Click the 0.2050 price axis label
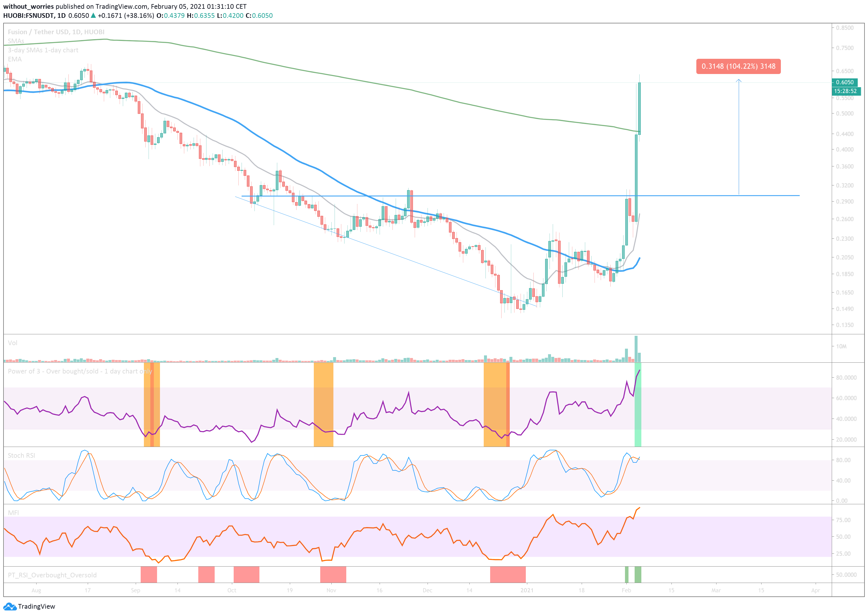The height and width of the screenshot is (616, 868). click(x=845, y=257)
